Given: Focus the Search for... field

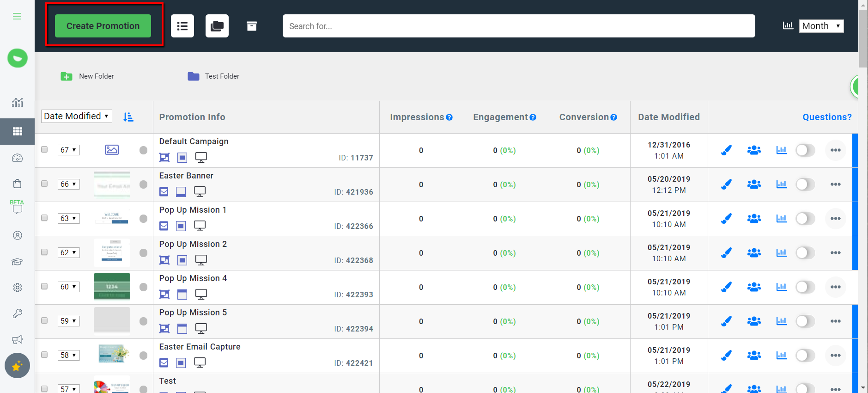Looking at the screenshot, I should (x=518, y=26).
